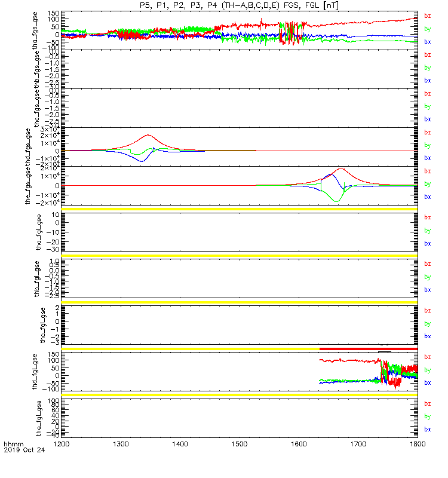The height and width of the screenshot is (478, 448).
Task: Click the "thc_fgs_gse" y-axis label
Action: (x=36, y=108)
